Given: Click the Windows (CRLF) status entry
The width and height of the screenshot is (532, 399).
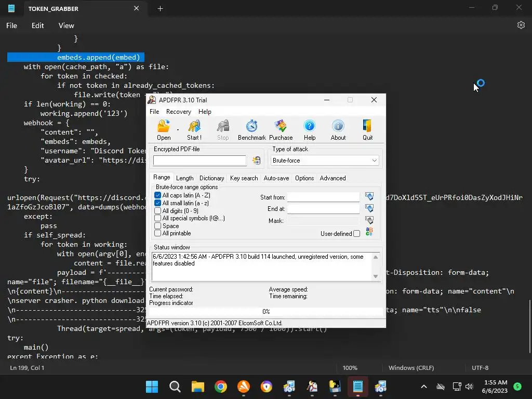Looking at the screenshot, I should tap(411, 368).
